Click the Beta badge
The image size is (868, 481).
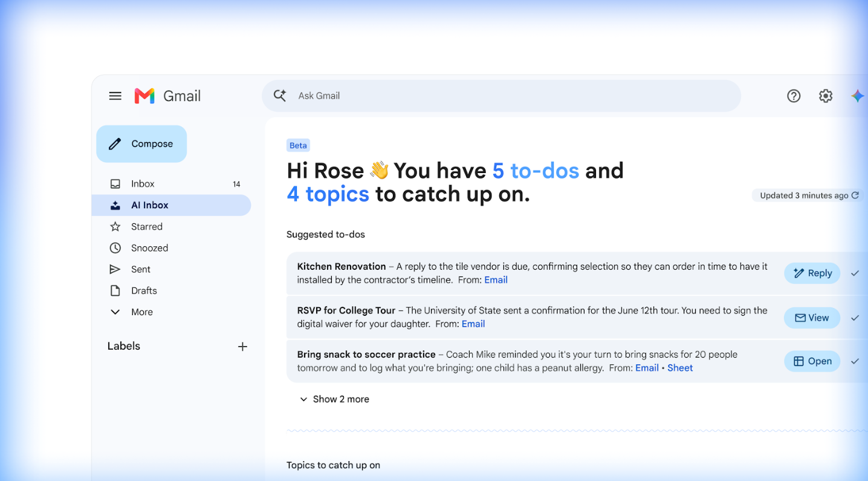(298, 145)
